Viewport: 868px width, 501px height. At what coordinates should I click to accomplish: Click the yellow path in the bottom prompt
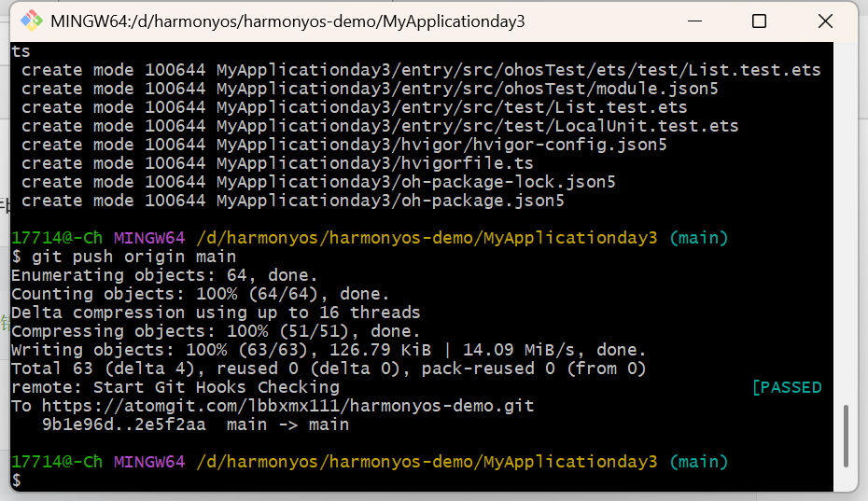click(x=427, y=462)
